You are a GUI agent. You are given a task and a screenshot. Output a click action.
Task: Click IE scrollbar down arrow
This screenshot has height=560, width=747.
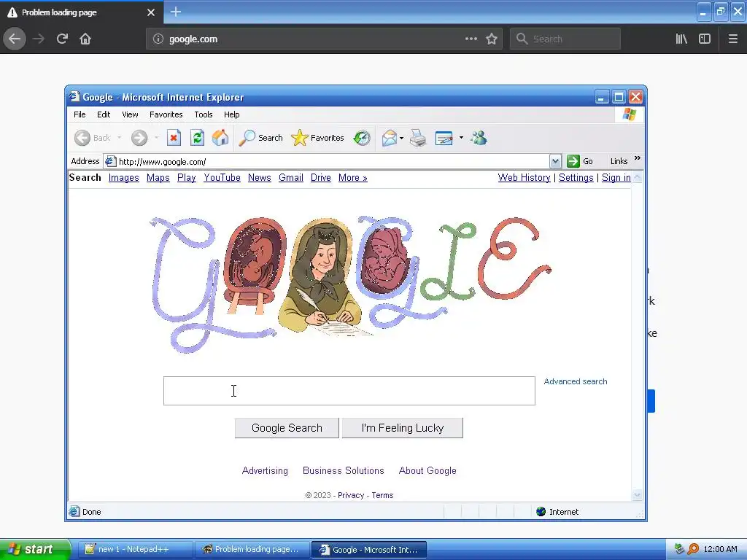tap(637, 495)
